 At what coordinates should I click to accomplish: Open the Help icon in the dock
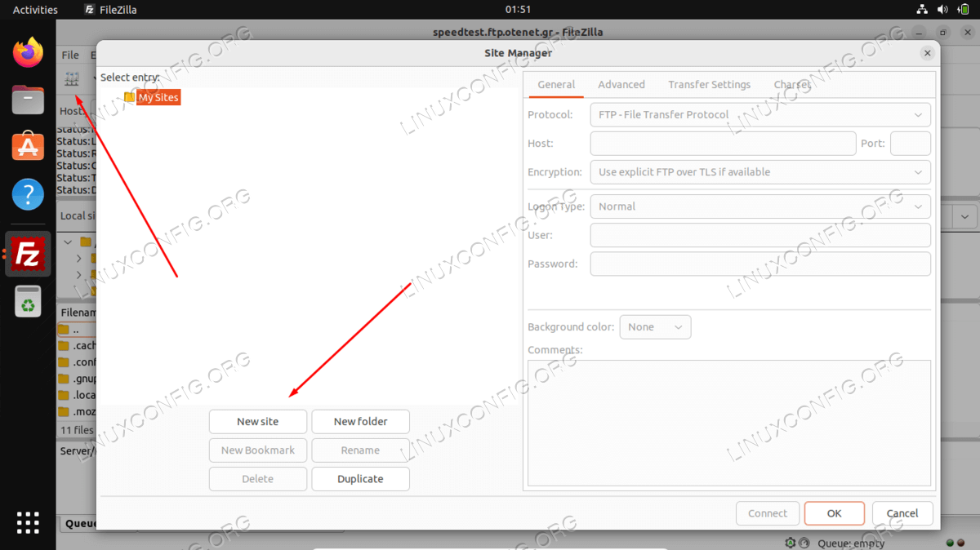[x=29, y=194]
